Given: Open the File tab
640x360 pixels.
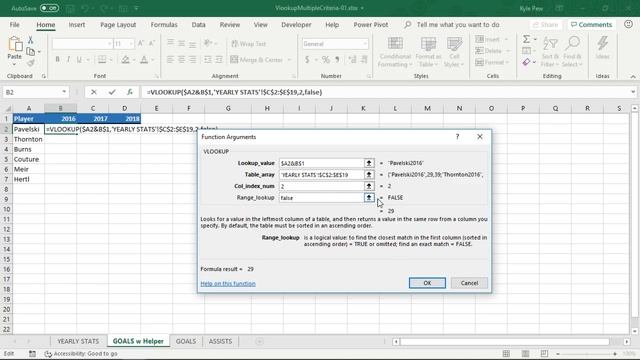Looking at the screenshot, I should tap(15, 24).
